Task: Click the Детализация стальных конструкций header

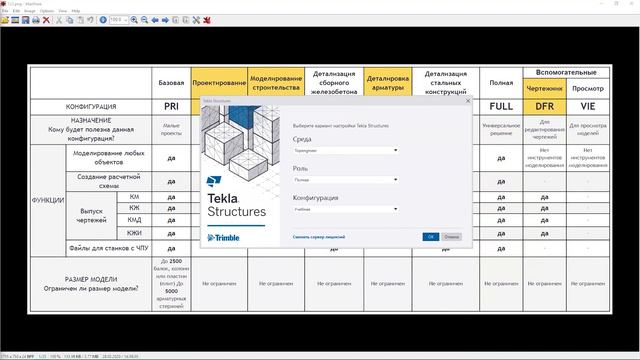Action: (446, 83)
